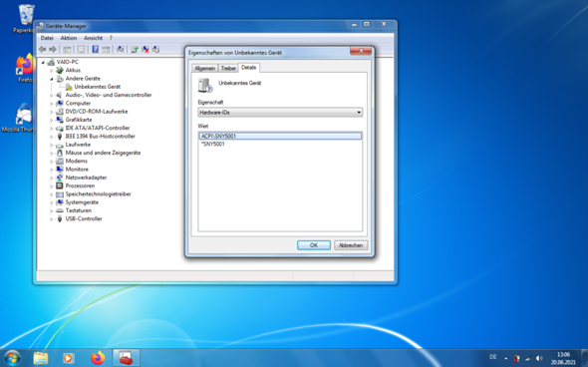Image resolution: width=588 pixels, height=367 pixels.
Task: Toggle the console tree toolbar icon
Action: 67,49
